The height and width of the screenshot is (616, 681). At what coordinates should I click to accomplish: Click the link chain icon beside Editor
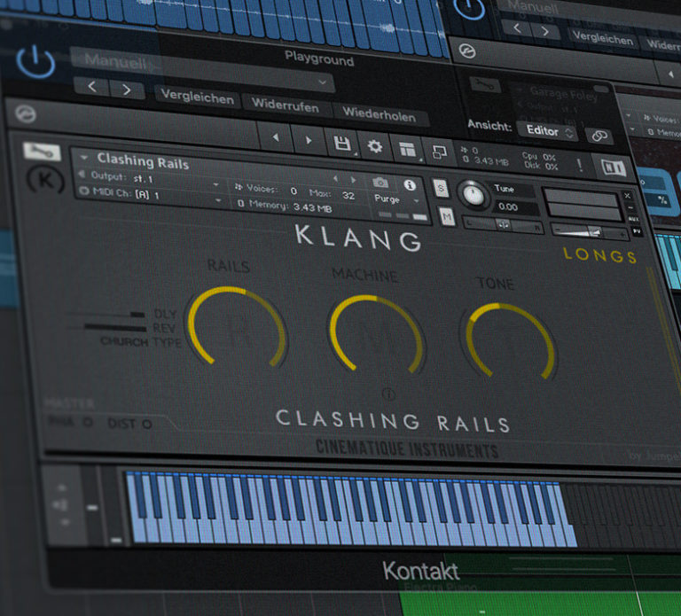(599, 136)
